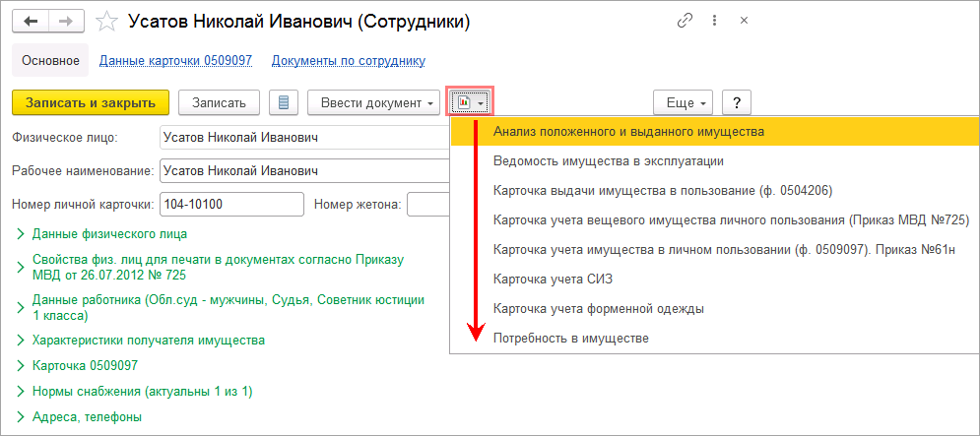Select Ведомость имущества в эксплуатации menu item
This screenshot has height=436, width=980.
[609, 160]
